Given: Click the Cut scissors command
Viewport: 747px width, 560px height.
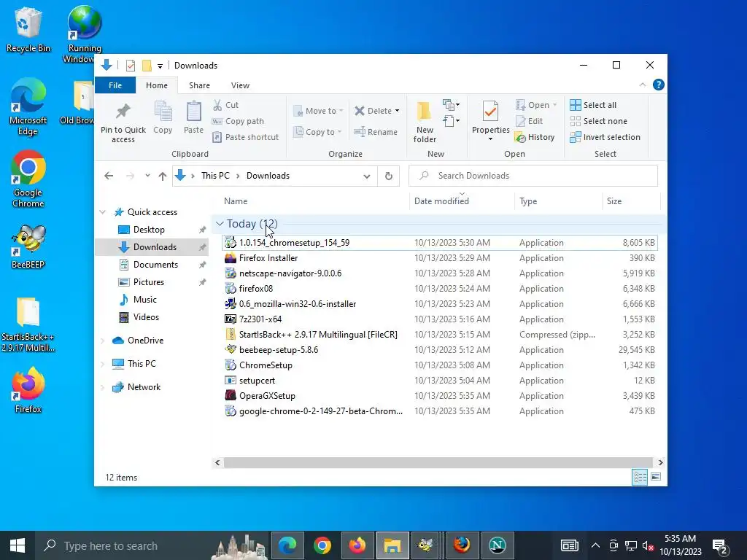Looking at the screenshot, I should tap(225, 105).
